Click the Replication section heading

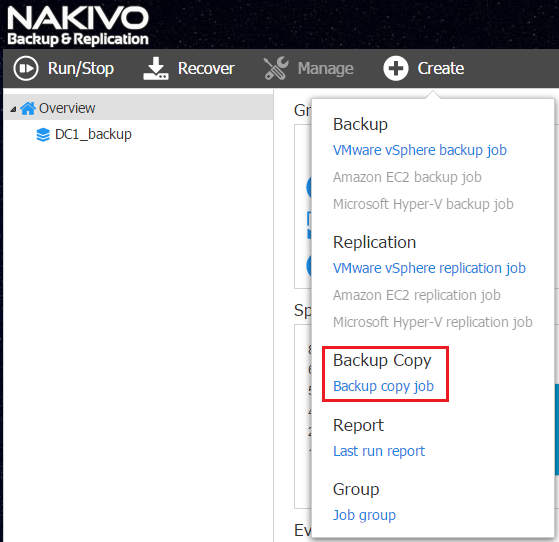click(374, 242)
